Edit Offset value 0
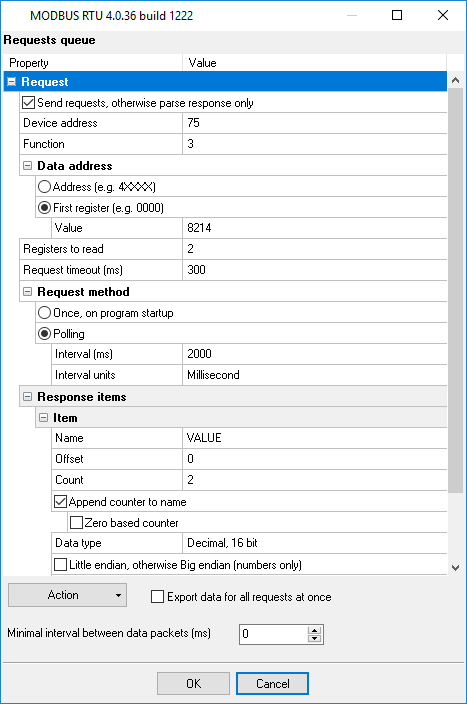 [314, 459]
